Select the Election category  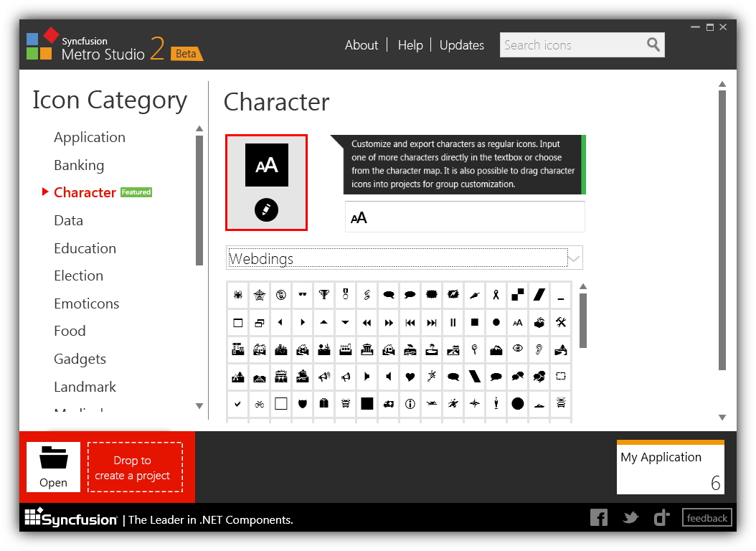[79, 275]
